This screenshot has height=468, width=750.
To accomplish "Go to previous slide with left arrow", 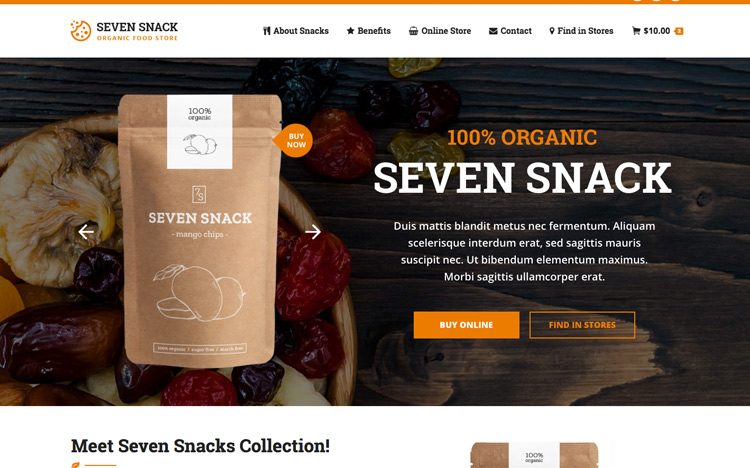I will click(x=86, y=232).
